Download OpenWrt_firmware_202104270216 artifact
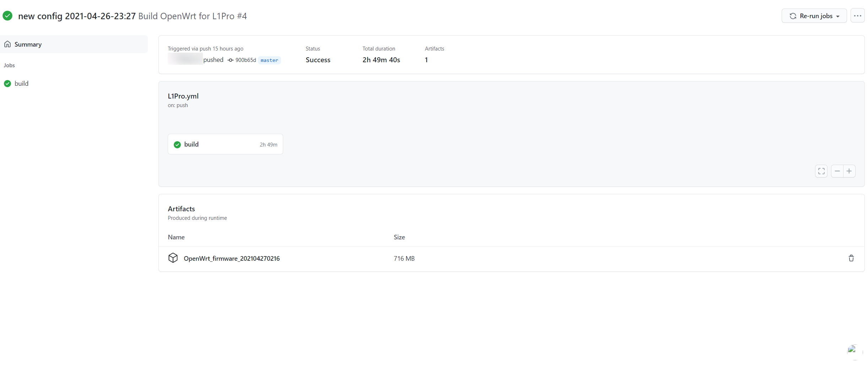This screenshot has height=387, width=868. coord(232,259)
